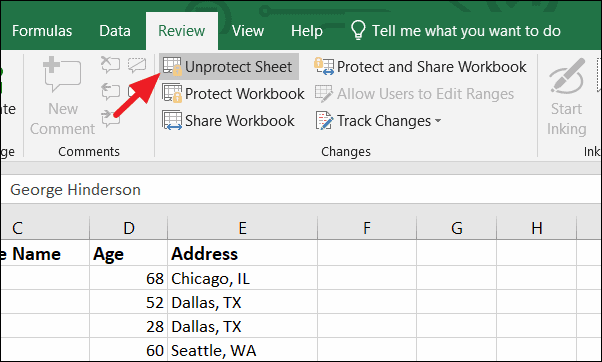Open the Help tab

(306, 31)
